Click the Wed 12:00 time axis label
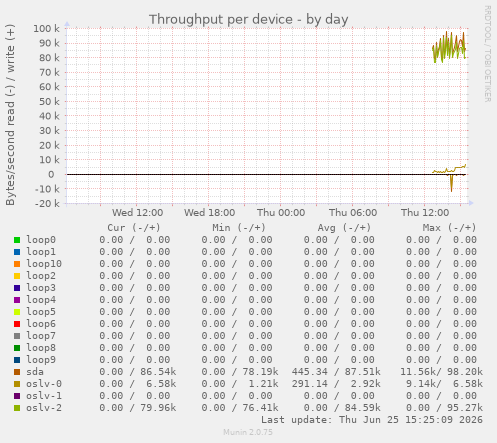The width and height of the screenshot is (497, 443). click(137, 213)
